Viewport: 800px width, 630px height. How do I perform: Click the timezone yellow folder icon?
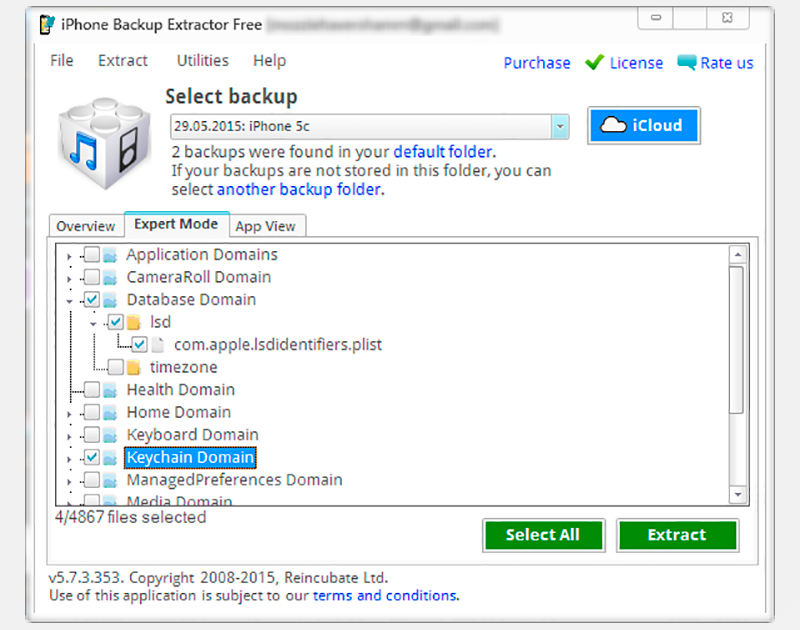point(134,367)
